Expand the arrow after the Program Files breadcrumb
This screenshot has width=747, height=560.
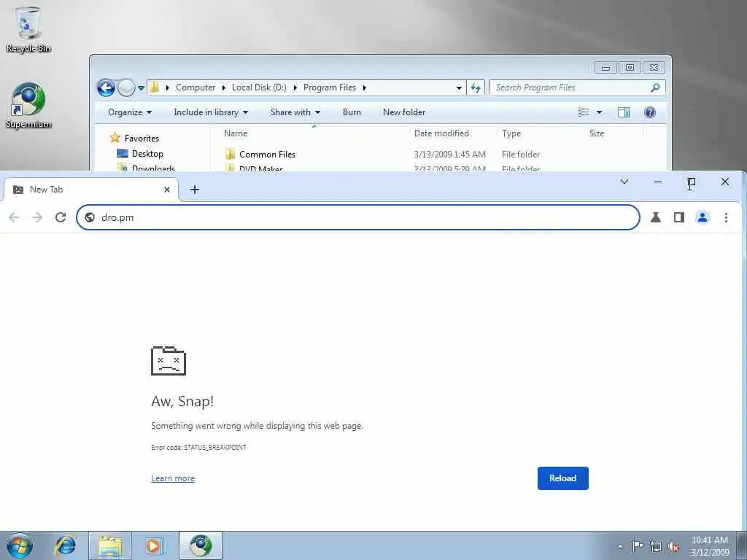[365, 87]
